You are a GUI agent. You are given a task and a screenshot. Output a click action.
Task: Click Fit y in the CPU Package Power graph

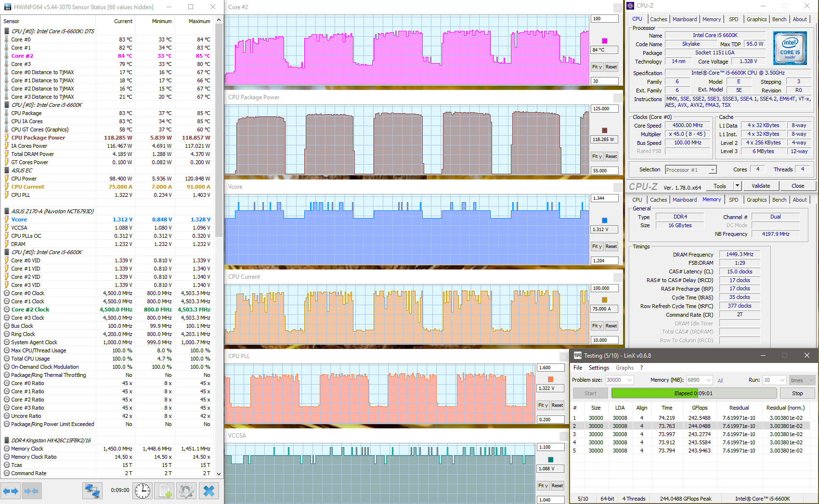click(x=597, y=156)
